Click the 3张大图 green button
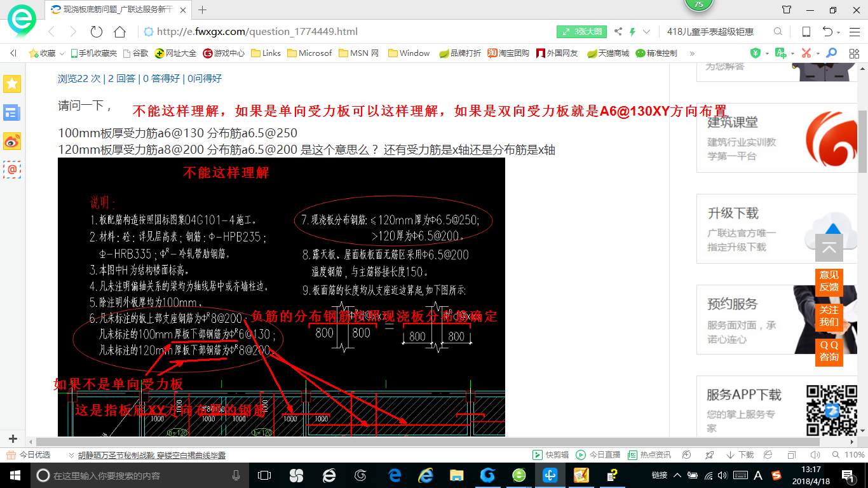Screen dimensions: 868x488 pos(582,32)
